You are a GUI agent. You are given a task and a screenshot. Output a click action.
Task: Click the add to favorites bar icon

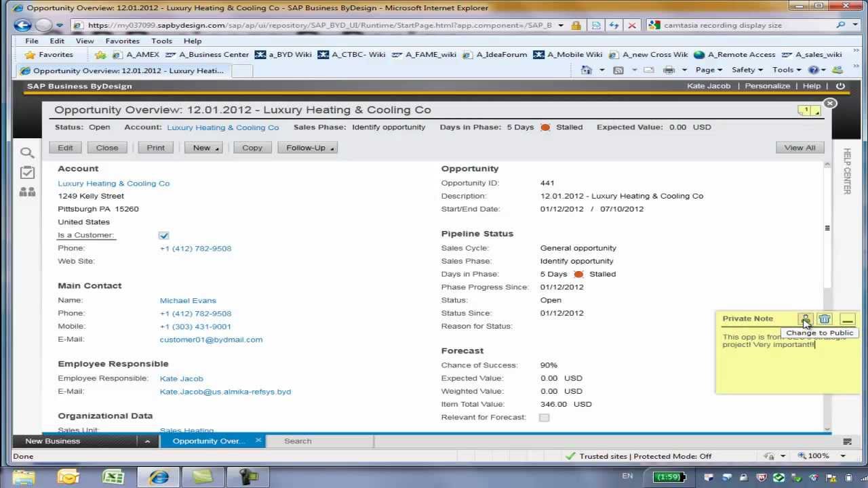101,55
